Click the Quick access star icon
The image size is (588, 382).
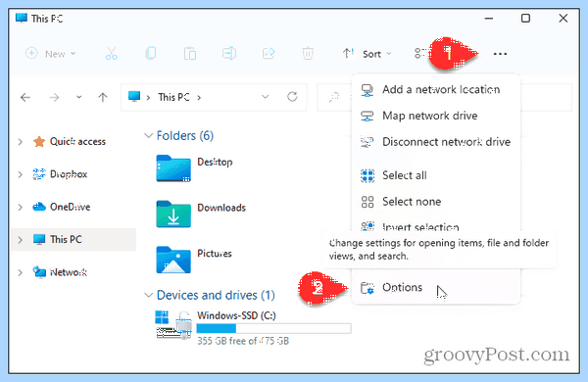point(39,142)
